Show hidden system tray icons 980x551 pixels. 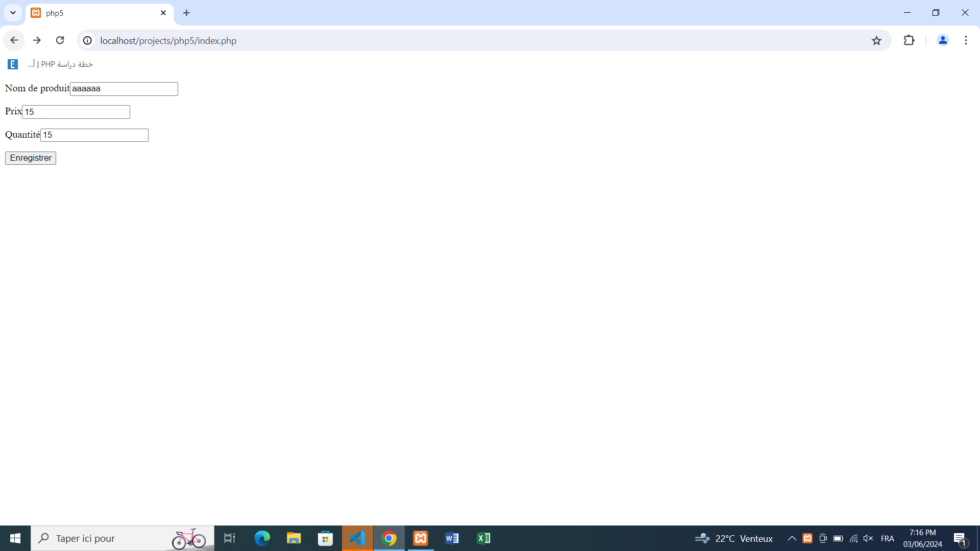pyautogui.click(x=792, y=538)
